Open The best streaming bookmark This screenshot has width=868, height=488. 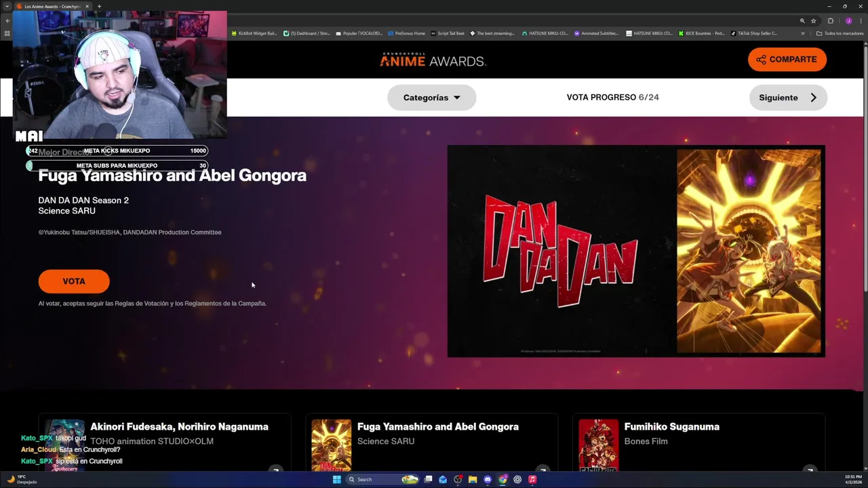[492, 33]
